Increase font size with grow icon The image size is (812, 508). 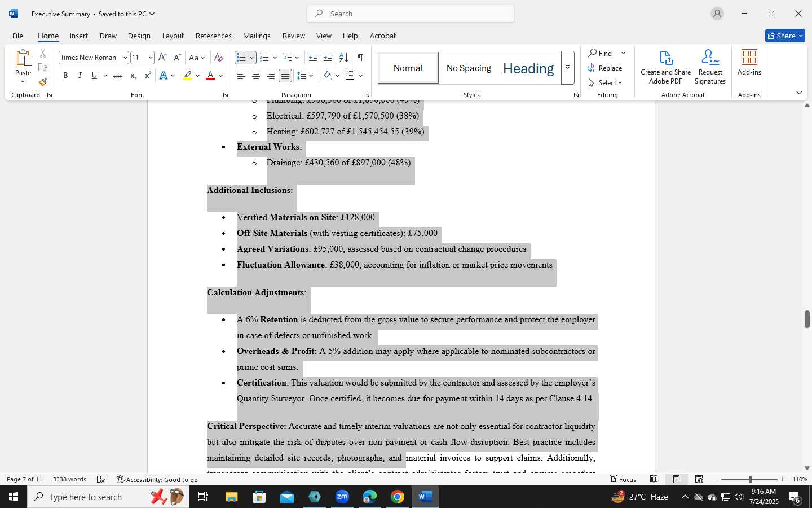point(162,58)
